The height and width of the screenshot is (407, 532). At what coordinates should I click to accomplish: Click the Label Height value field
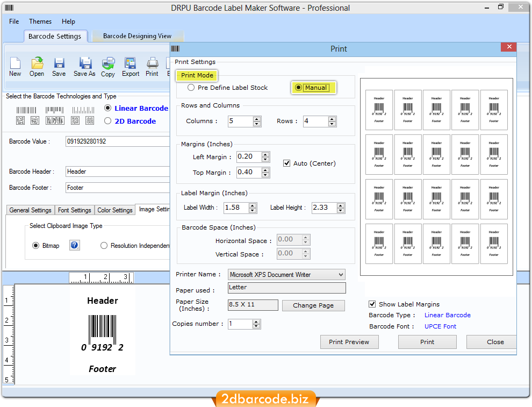pyautogui.click(x=325, y=208)
